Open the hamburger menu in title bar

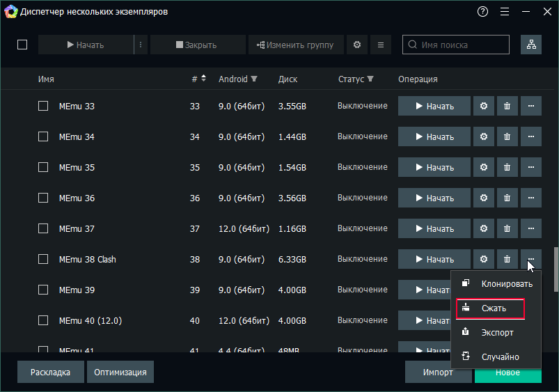(505, 12)
